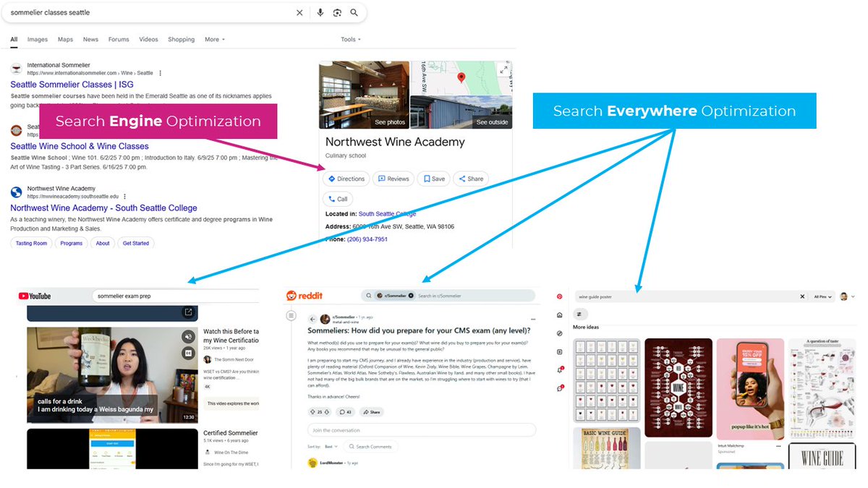Viewport: 868px width, 488px height.
Task: Open Seattle Wine School & Wine Classes result
Action: [x=80, y=146]
